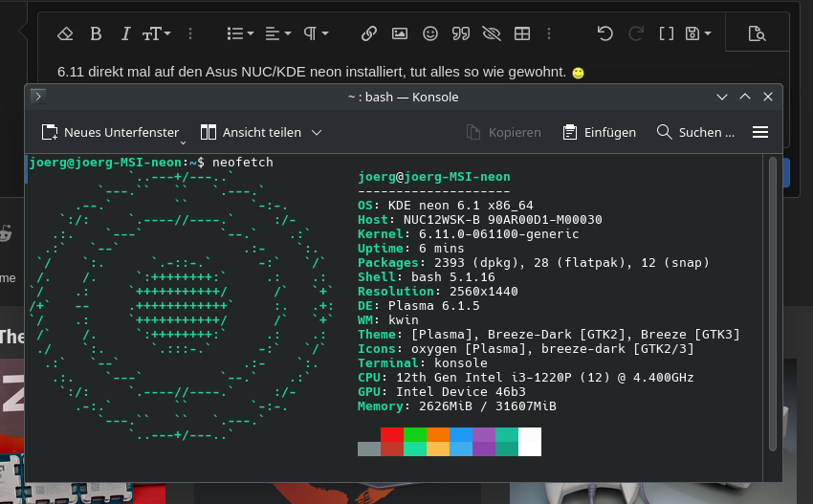
Task: Click the Konsole title bar text
Action: tap(403, 97)
